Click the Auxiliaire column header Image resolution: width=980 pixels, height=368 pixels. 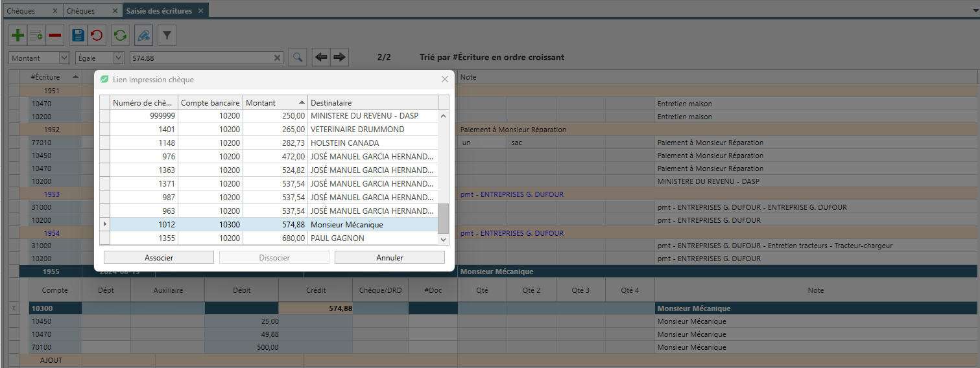[168, 290]
